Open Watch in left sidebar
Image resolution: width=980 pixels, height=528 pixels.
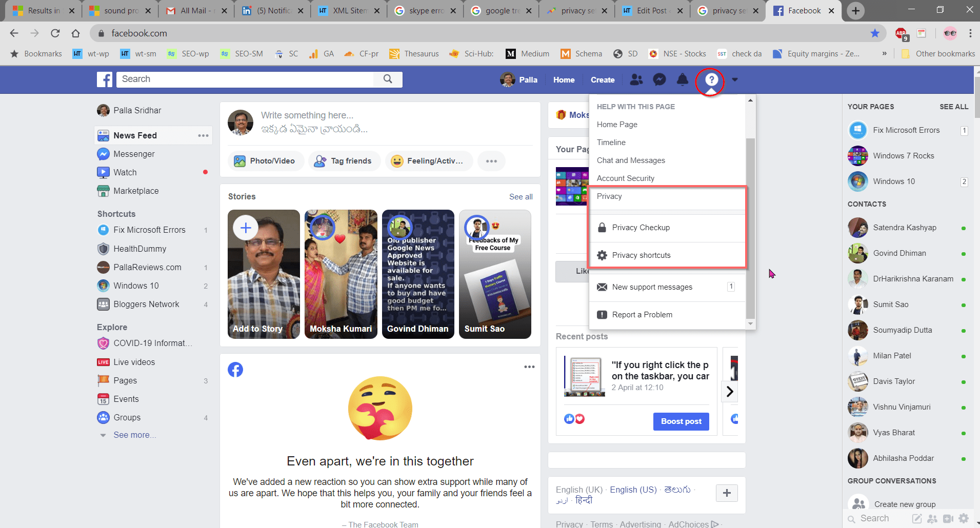[125, 172]
